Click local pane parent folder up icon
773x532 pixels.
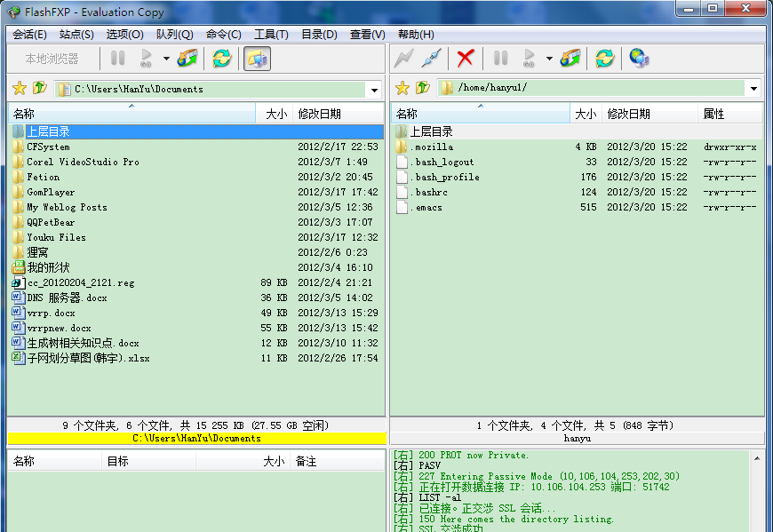[x=39, y=88]
